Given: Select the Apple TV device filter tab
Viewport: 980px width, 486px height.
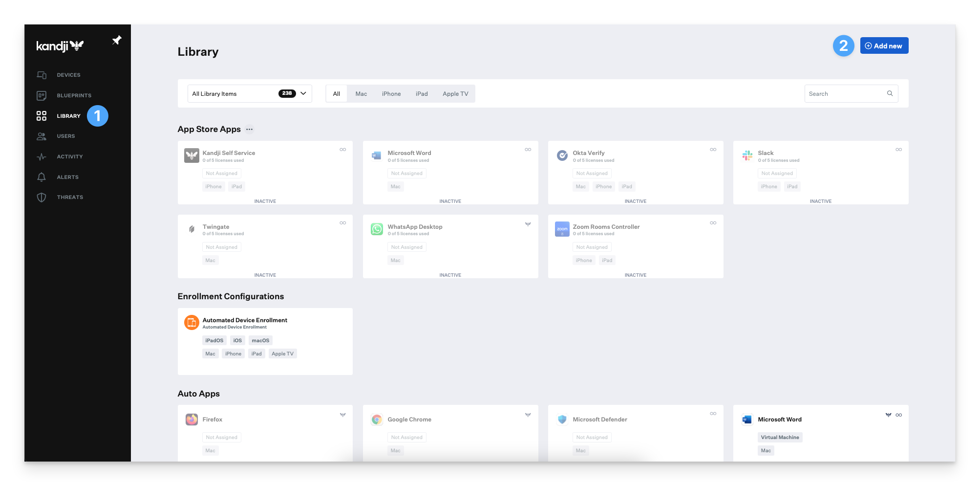Looking at the screenshot, I should (x=455, y=94).
